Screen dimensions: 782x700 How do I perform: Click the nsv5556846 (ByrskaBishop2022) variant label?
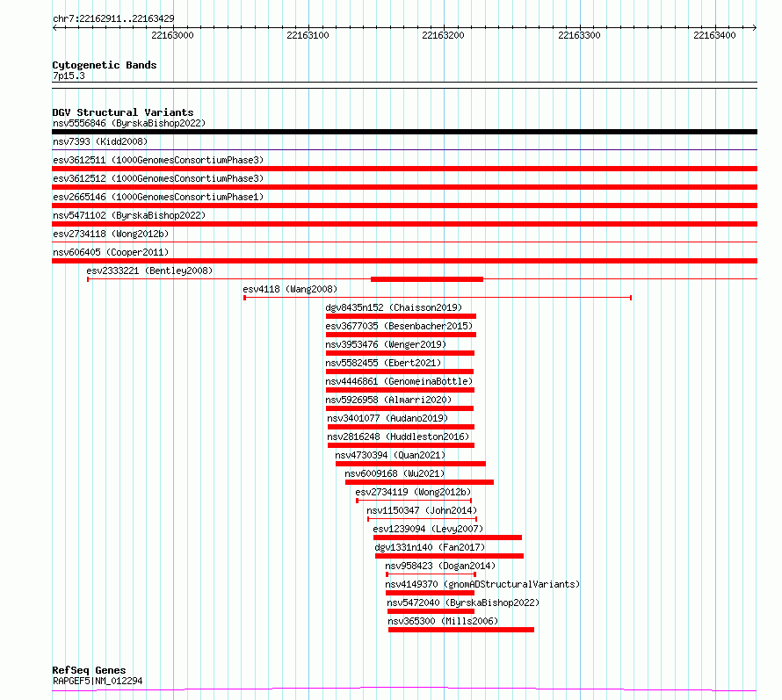click(129, 123)
